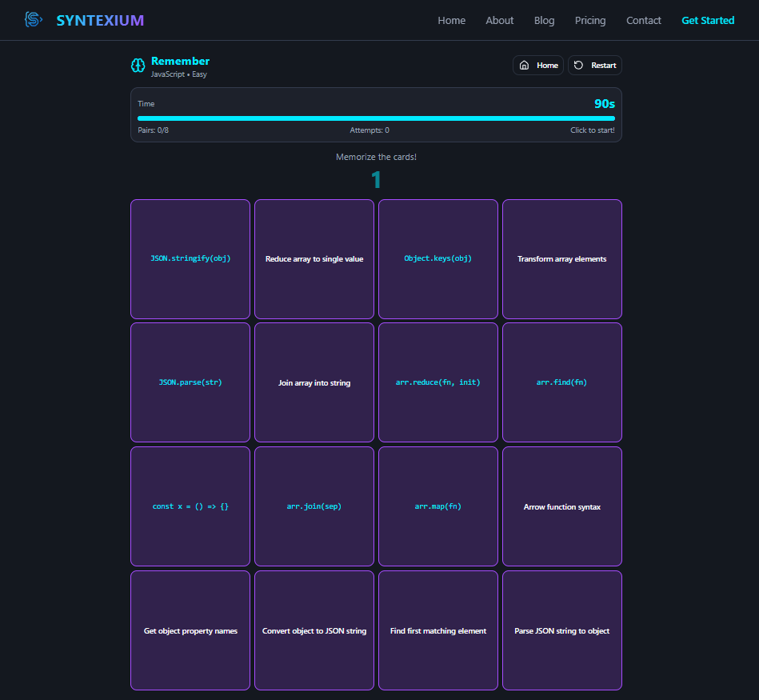Click the Syntexium logo icon
This screenshot has width=759, height=700.
34,20
